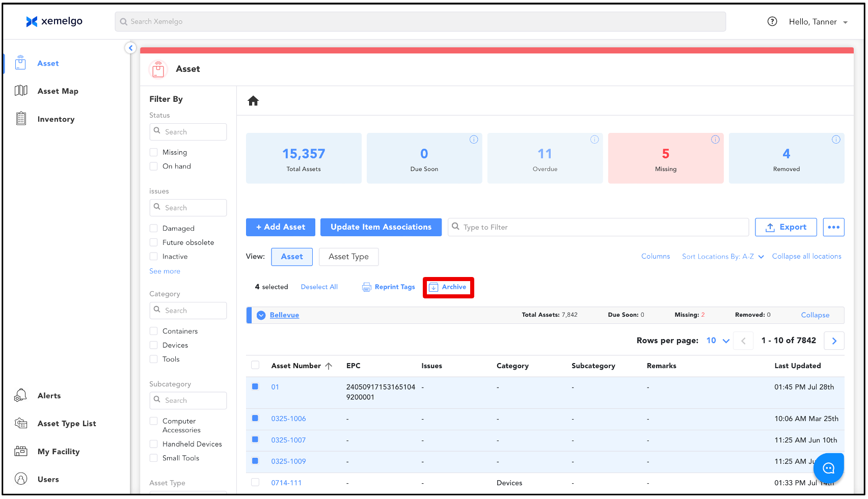Viewport: 868px width, 499px height.
Task: Open Asset Map in sidebar
Action: coord(46,91)
